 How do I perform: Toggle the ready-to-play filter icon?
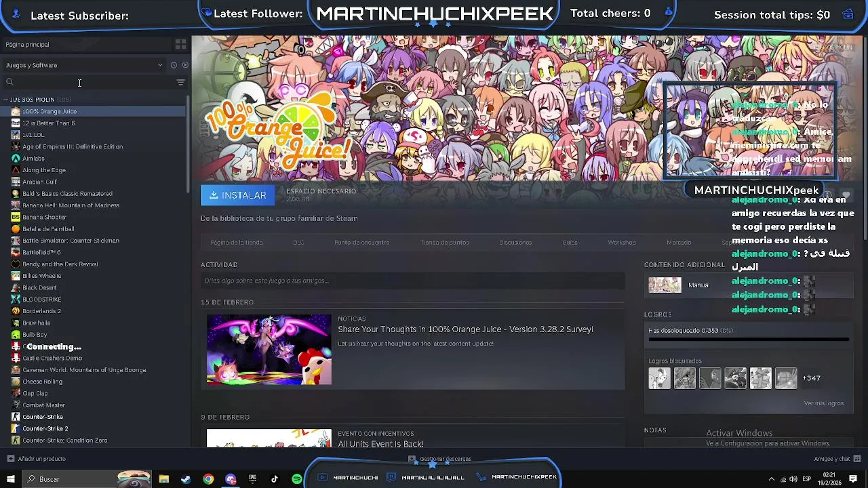pos(185,65)
